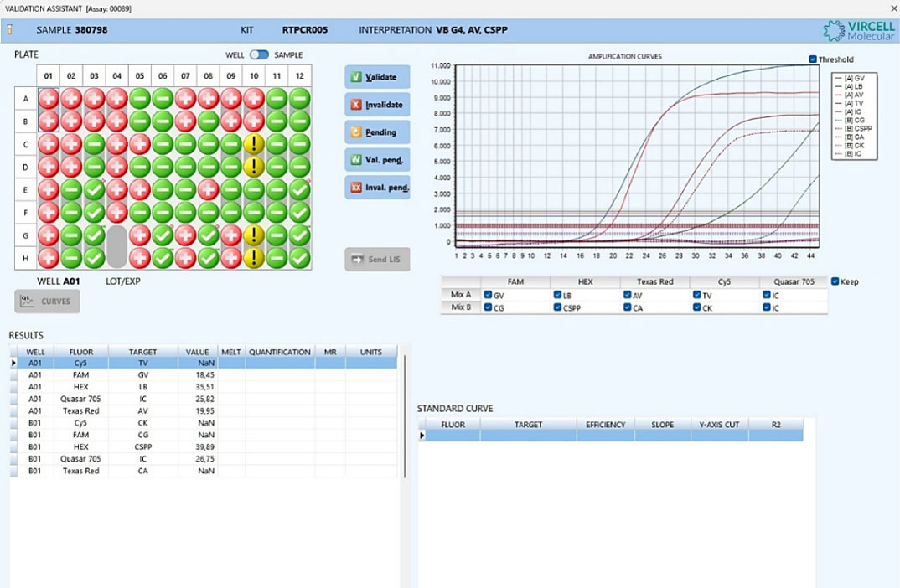Image resolution: width=900 pixels, height=588 pixels.
Task: Select validated well E03
Action: pos(94,190)
